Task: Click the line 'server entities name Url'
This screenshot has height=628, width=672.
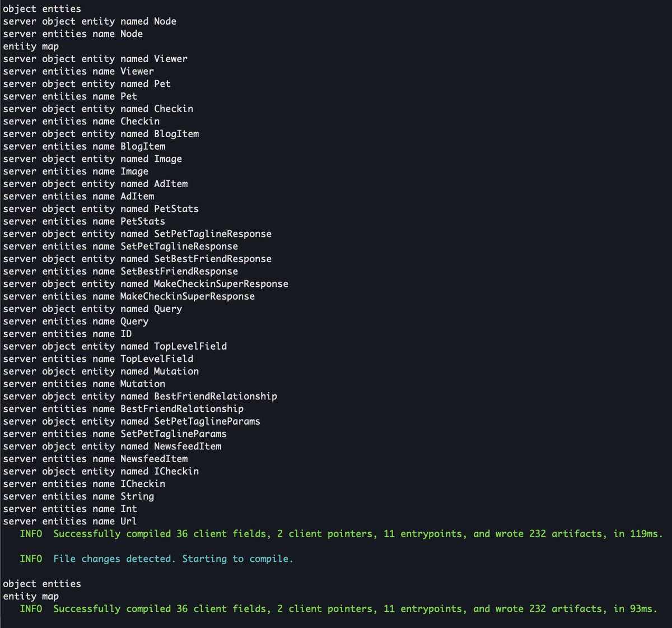Action: pyautogui.click(x=70, y=522)
